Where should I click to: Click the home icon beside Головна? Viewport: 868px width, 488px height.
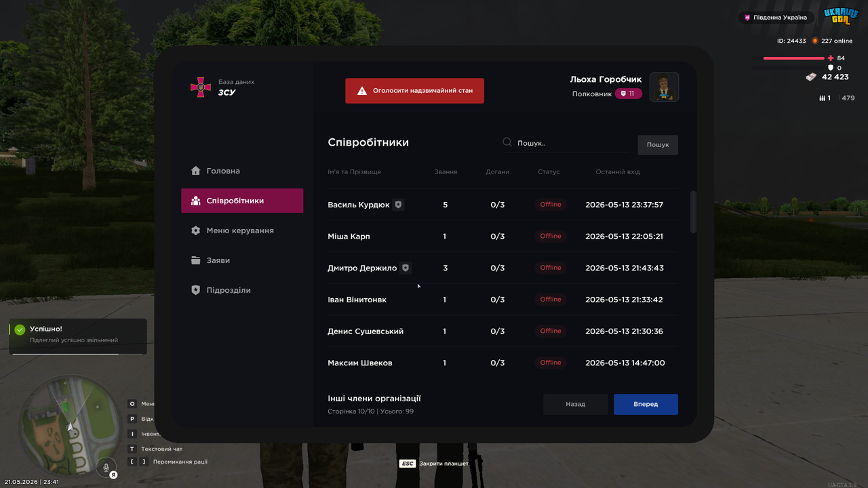196,171
